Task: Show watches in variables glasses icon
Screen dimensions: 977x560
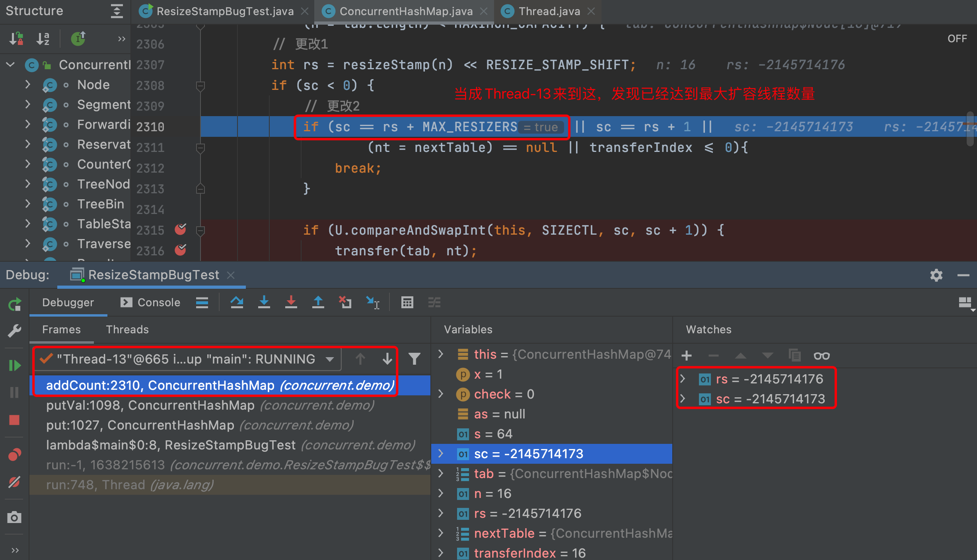Action: pos(822,356)
